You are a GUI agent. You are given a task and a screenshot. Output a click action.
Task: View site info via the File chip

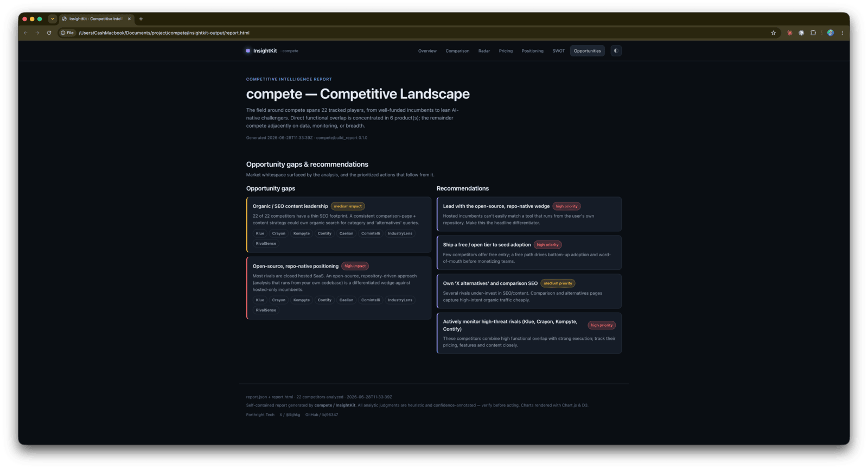pos(67,33)
